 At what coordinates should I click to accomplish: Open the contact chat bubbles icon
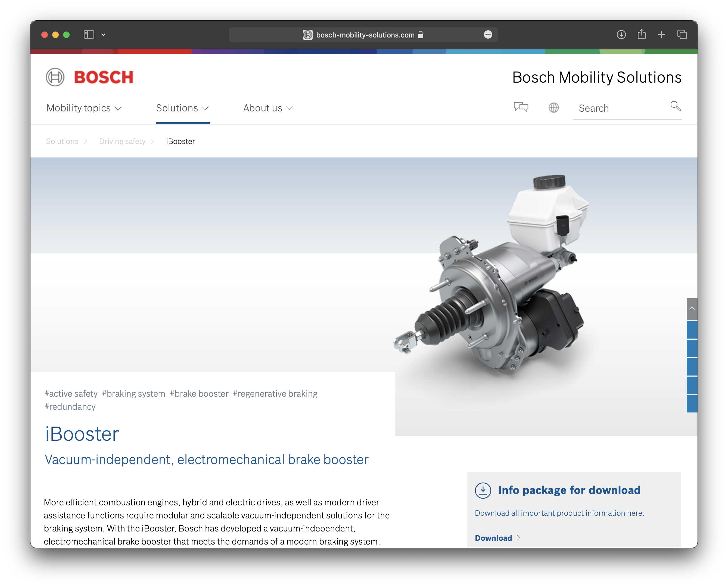[521, 107]
